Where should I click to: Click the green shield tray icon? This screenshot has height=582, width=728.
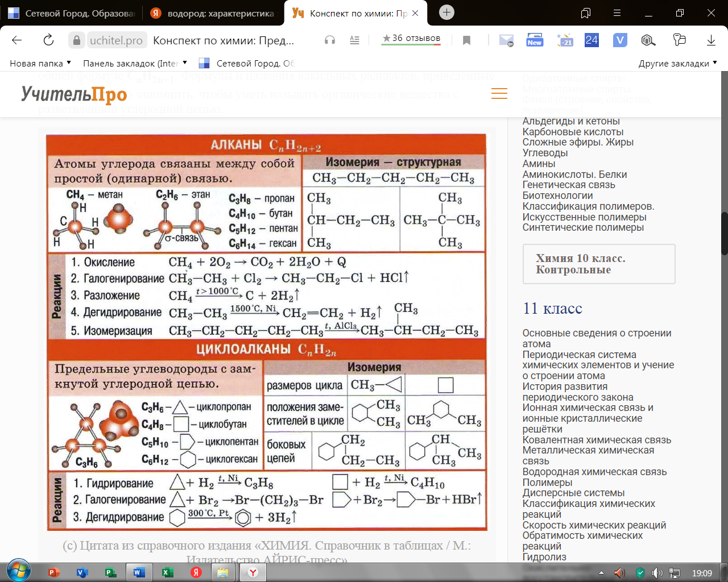pos(640,573)
